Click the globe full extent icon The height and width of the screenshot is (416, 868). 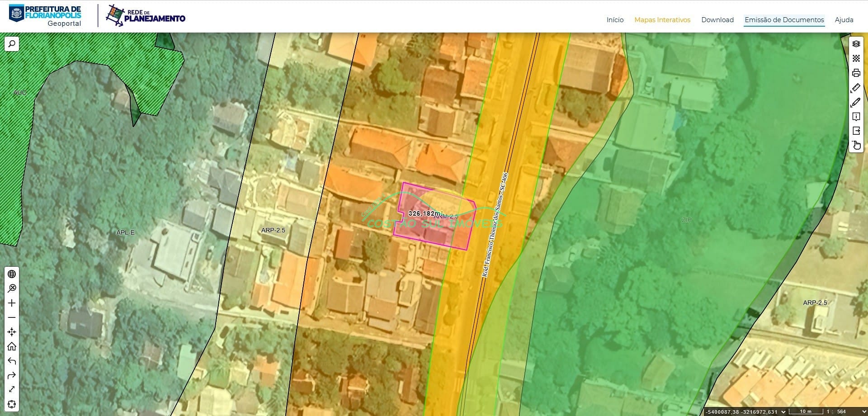tap(12, 274)
